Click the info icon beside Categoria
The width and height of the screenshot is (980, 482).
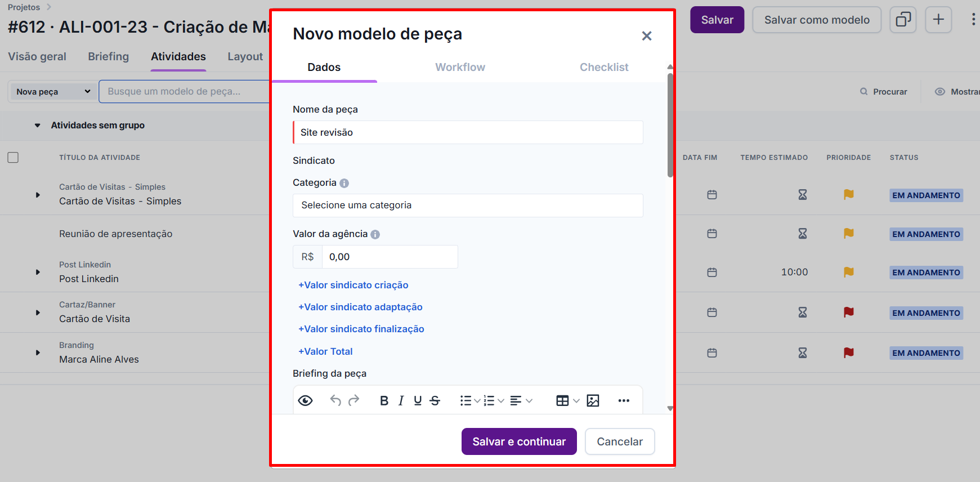click(x=344, y=183)
